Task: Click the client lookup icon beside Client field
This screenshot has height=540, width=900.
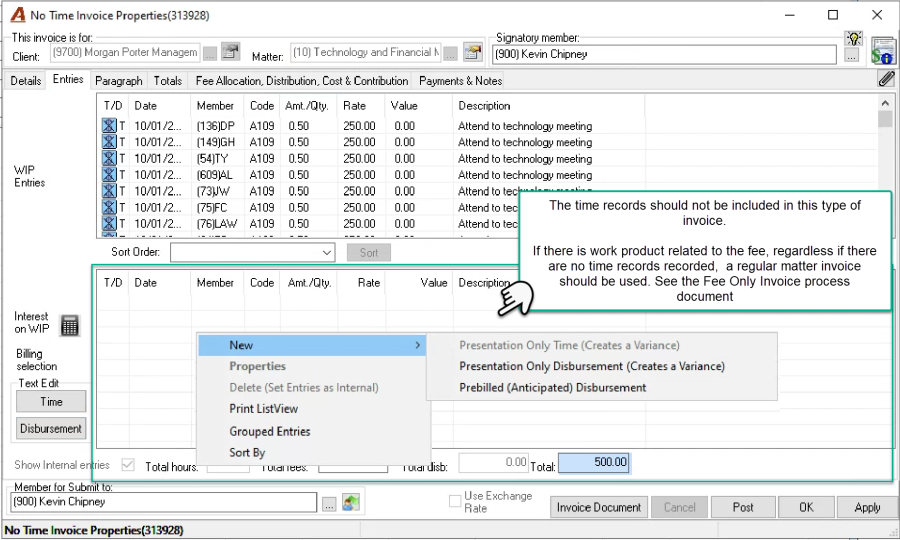Action: pyautogui.click(x=230, y=52)
